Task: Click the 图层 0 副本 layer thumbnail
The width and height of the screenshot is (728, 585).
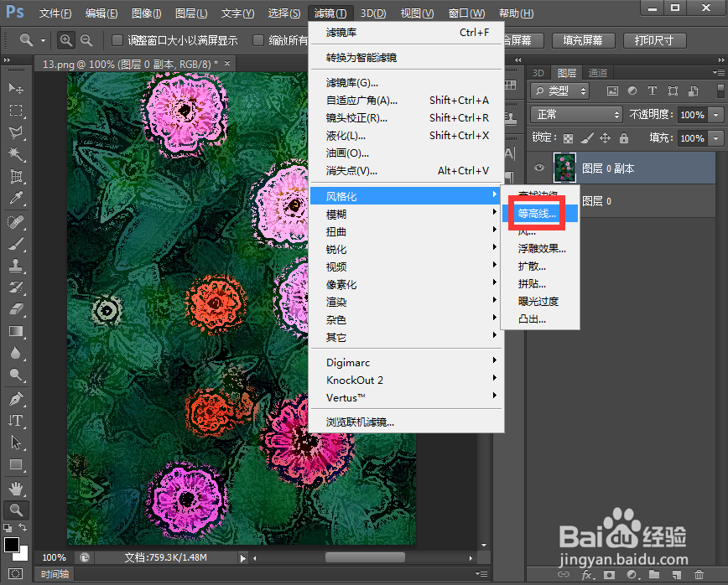Action: click(564, 168)
